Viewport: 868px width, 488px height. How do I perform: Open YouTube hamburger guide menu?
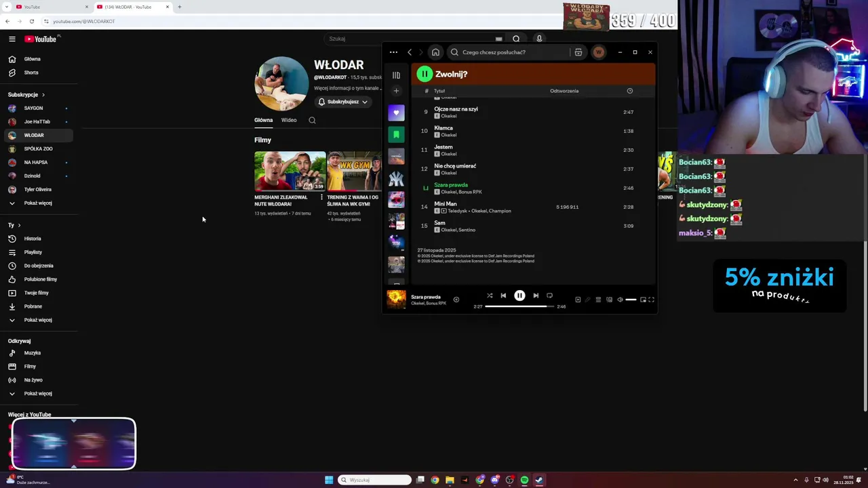coord(12,39)
